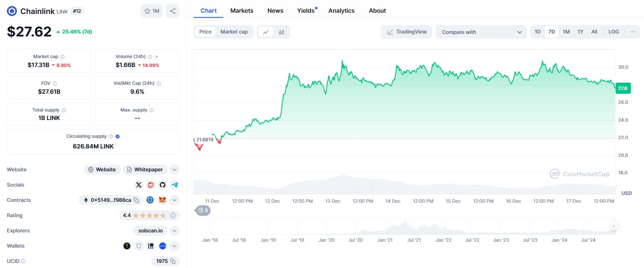Open the Volume (24h) info icon
Image resolution: width=644 pixels, height=268 pixels.
coord(150,56)
